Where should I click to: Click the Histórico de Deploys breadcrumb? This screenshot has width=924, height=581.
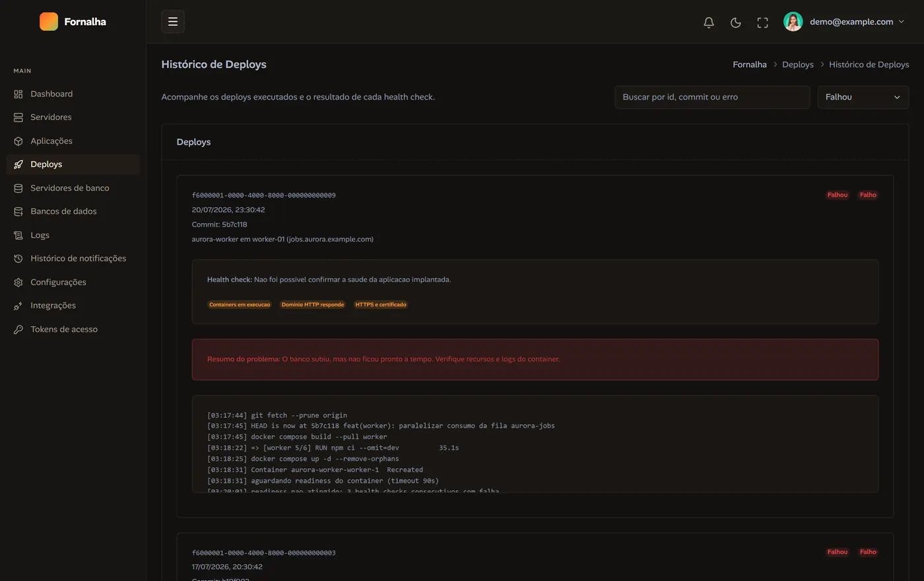(x=869, y=65)
